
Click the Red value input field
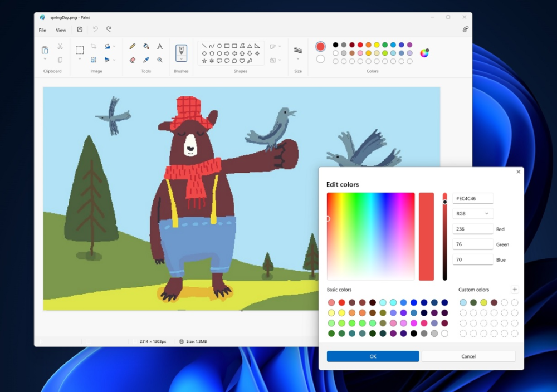[472, 229]
